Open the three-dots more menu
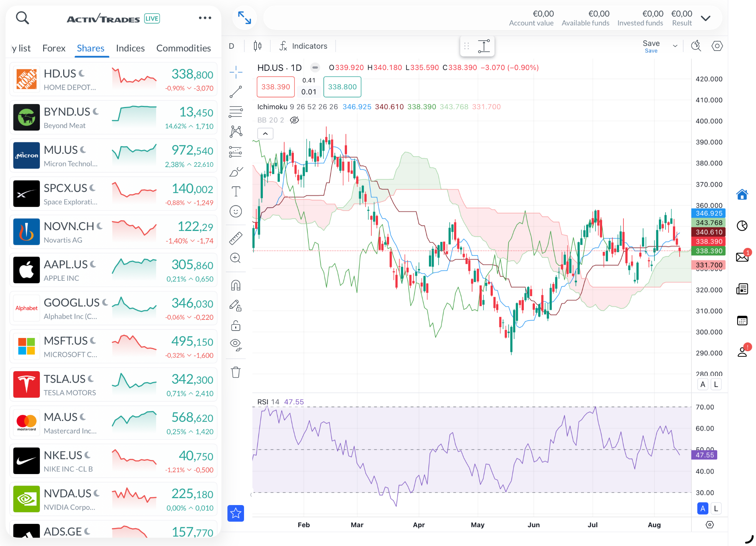Screen dimensions: 756x546 pos(205,18)
